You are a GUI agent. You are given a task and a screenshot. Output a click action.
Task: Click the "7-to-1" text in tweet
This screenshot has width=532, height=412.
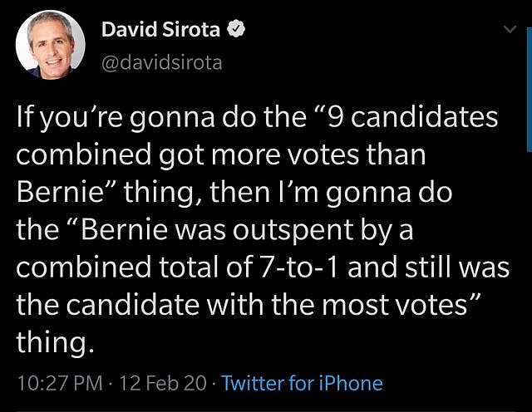(294, 267)
